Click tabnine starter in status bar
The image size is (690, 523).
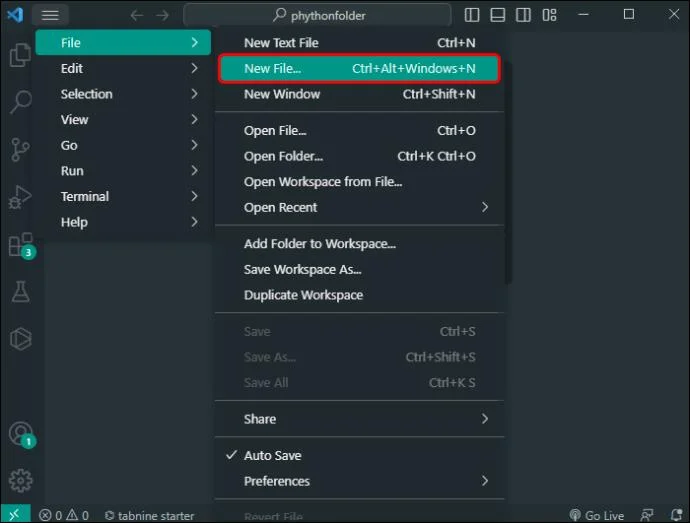(x=150, y=516)
